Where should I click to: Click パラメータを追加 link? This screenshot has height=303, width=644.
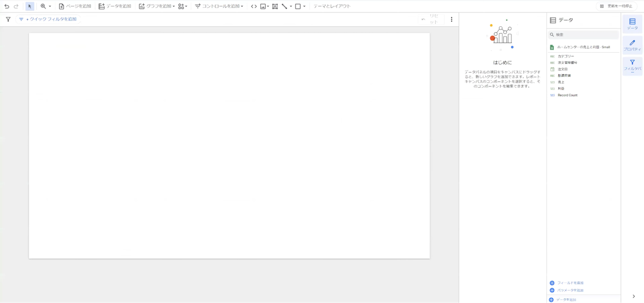[569, 290]
